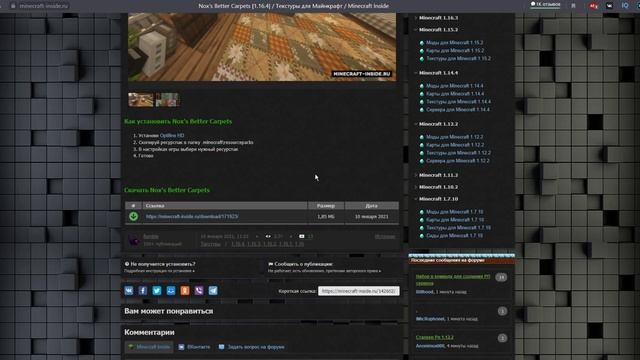Open the forum topic ending in 1.12.2
Screen dimensions: 640x360
[435, 337]
